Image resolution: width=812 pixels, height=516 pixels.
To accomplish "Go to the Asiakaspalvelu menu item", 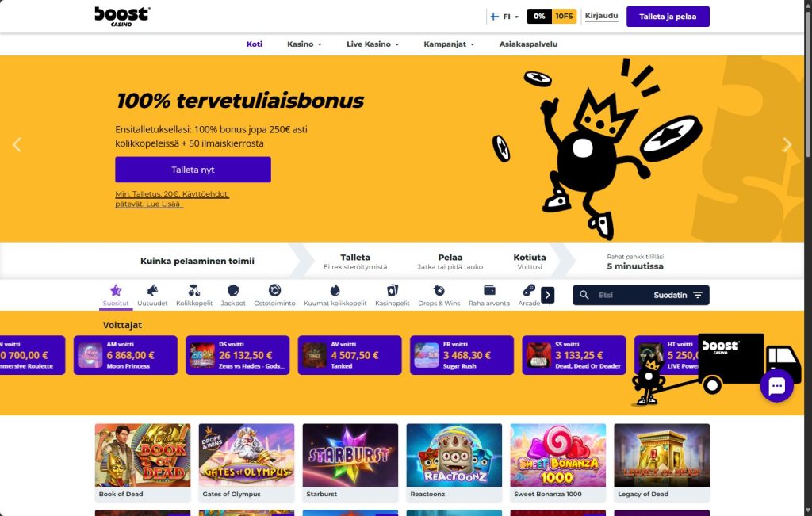I will pos(528,44).
